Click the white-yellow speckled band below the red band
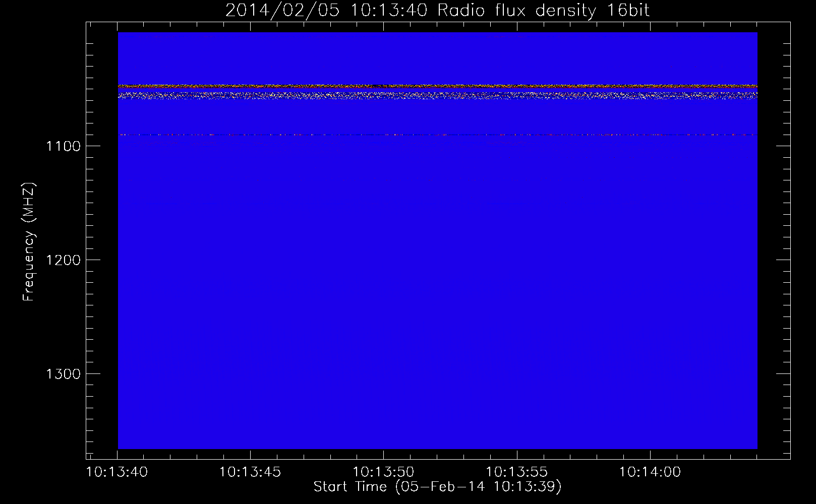Screen dimensions: 816x504 click(437, 95)
